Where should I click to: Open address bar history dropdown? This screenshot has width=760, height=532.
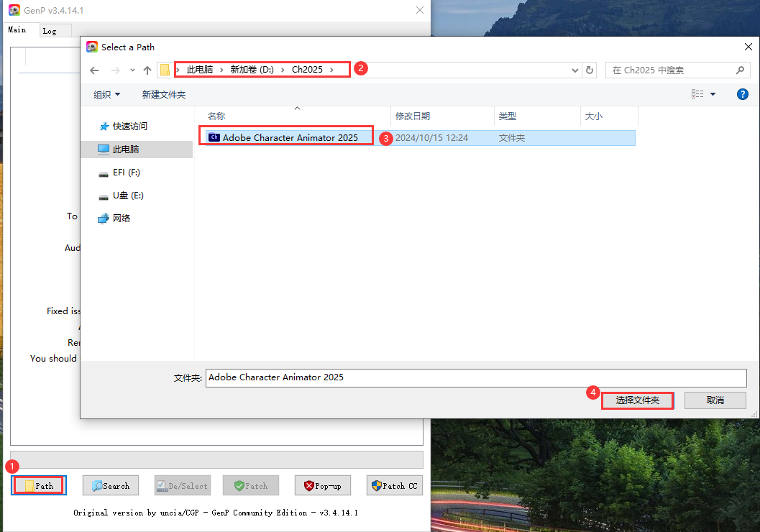pyautogui.click(x=574, y=70)
